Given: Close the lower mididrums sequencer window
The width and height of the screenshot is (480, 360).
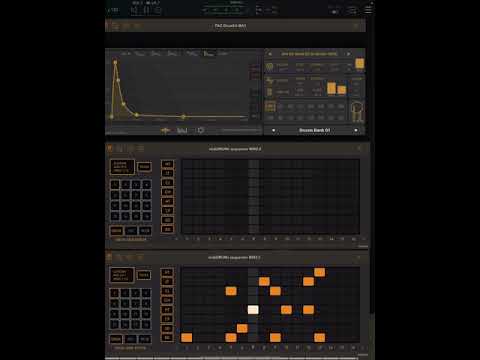Looking at the screenshot, I should [359, 257].
